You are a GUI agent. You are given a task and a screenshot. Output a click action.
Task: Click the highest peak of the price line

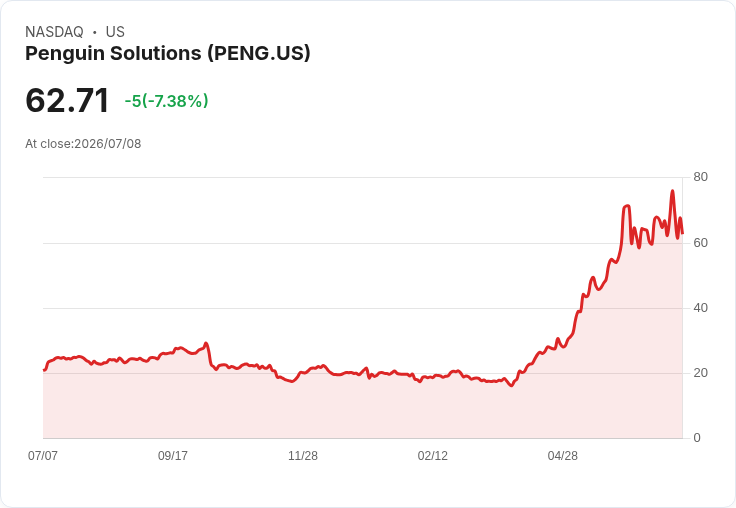coord(673,191)
